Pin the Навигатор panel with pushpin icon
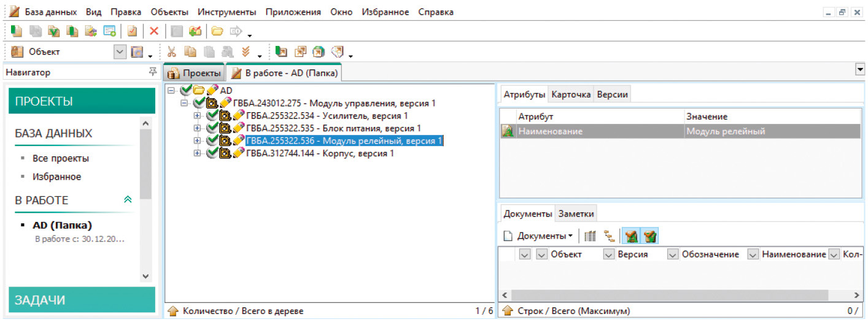868x322 pixels. point(152,72)
